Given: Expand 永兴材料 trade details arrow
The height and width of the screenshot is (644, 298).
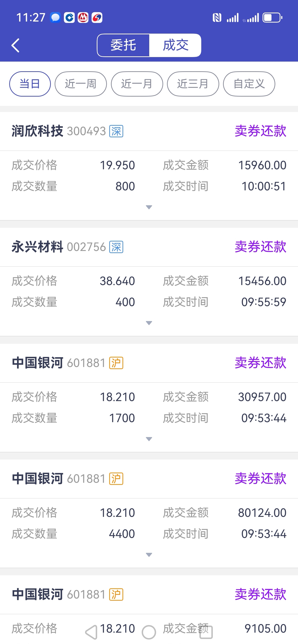Looking at the screenshot, I should (149, 323).
